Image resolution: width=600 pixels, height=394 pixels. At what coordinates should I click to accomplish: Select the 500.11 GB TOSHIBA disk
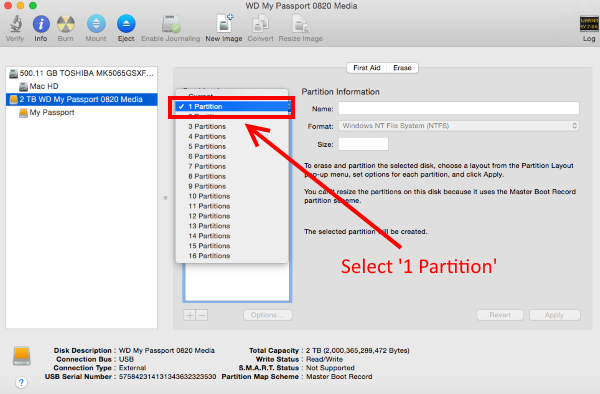82,73
